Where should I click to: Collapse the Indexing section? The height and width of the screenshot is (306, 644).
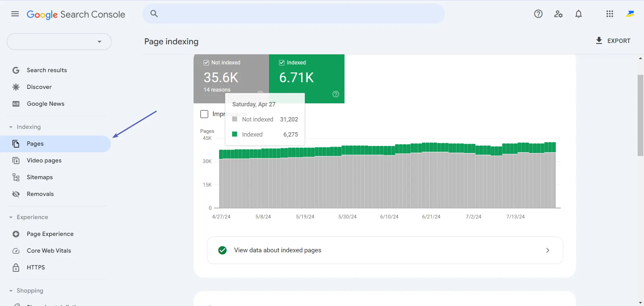(11, 127)
